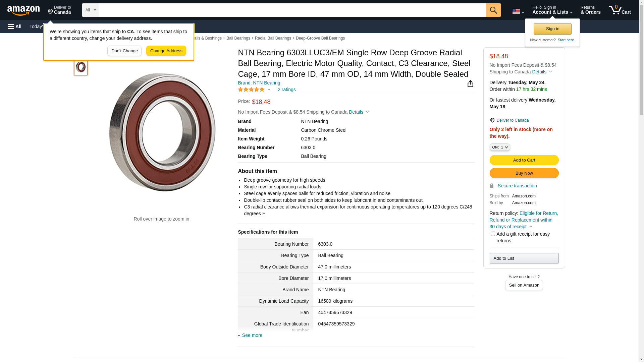Click the Buy Now button
This screenshot has height=362, width=644.
(x=524, y=173)
